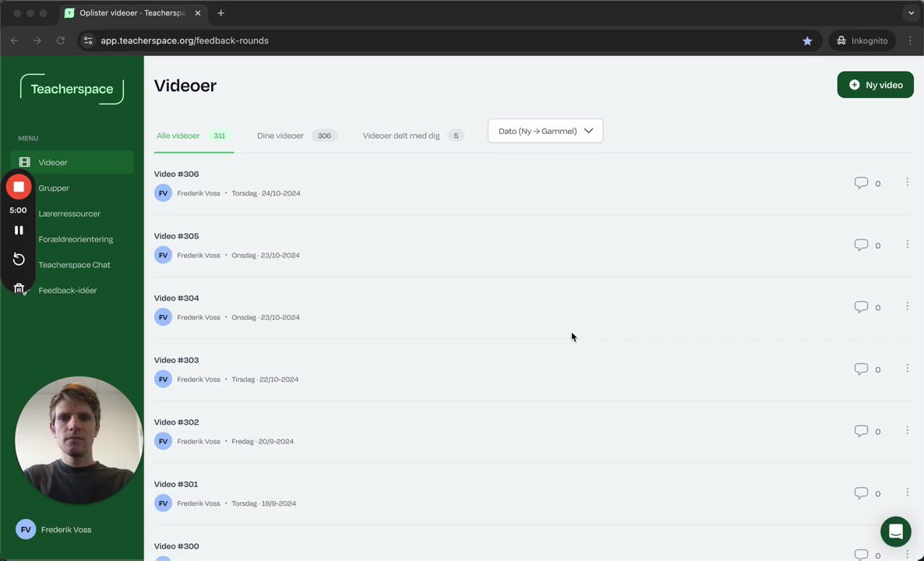Open Chrome three-dot browser menu
The width and height of the screenshot is (924, 561).
910,41
